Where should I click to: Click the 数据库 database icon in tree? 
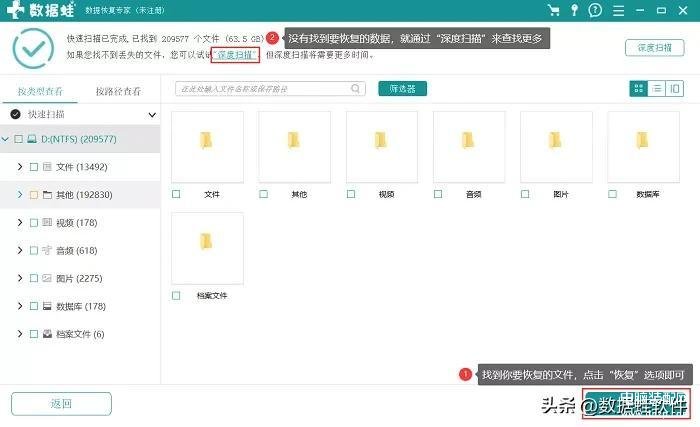coord(47,306)
